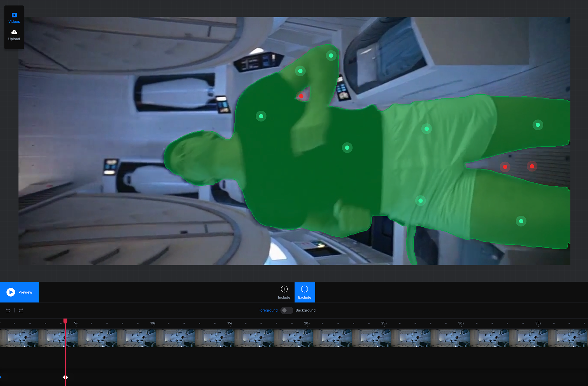Jump to the 25s mark on ruler
Screen dimensions: 588x386
[384, 323]
